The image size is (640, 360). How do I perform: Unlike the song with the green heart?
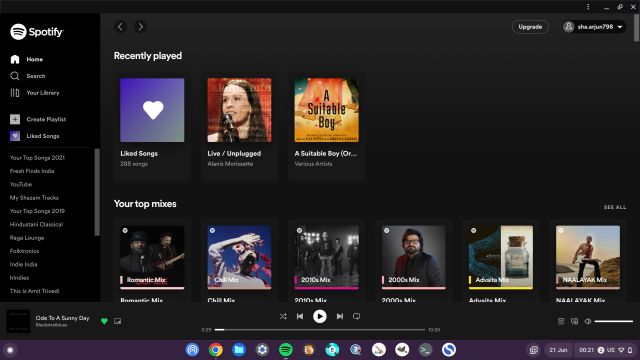point(104,321)
